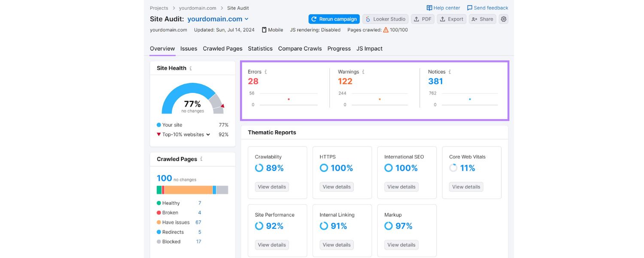Click the 28 errors count
The height and width of the screenshot is (258, 644).
coord(253,81)
